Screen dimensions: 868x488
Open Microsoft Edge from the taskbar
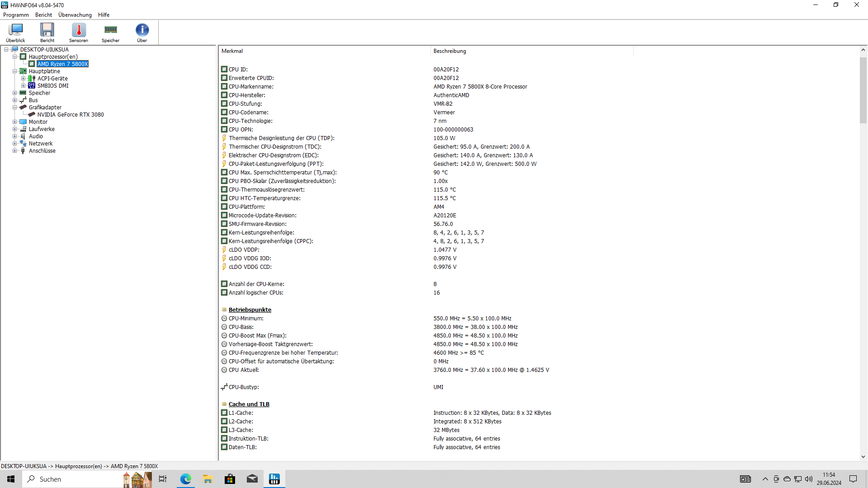pos(186,479)
